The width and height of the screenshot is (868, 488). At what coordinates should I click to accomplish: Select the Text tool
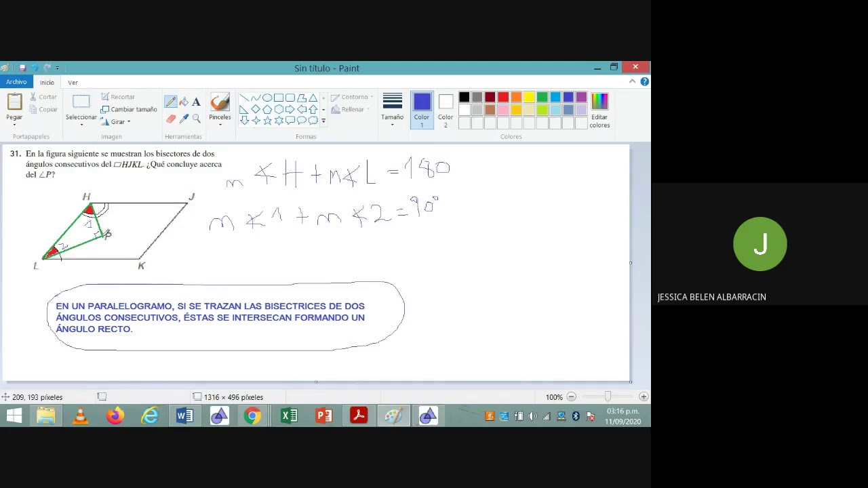[x=196, y=102]
